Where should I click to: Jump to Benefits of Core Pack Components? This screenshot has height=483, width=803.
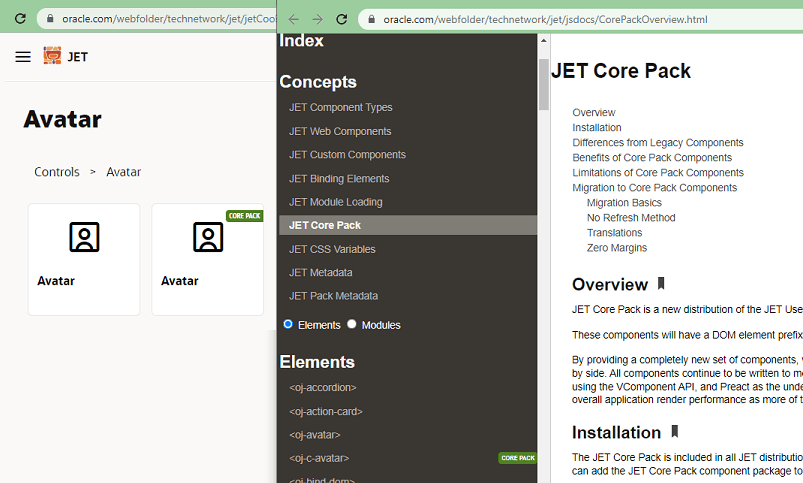[x=652, y=158]
